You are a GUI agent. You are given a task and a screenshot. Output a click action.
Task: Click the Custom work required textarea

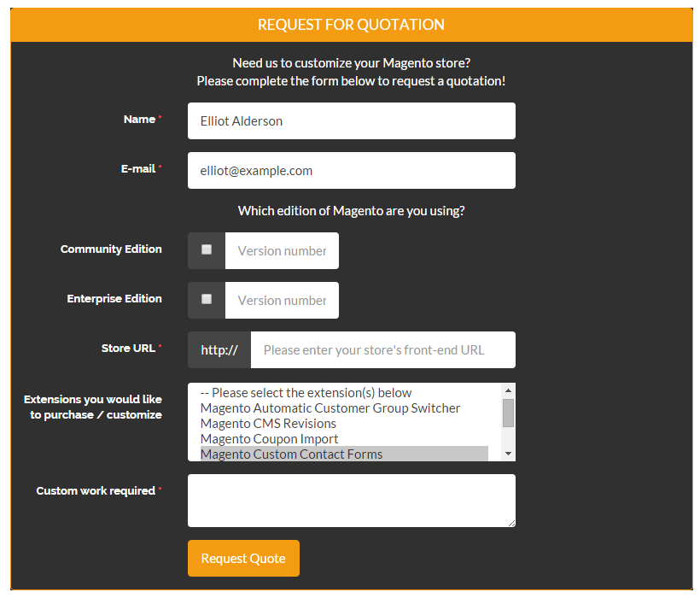tap(352, 501)
